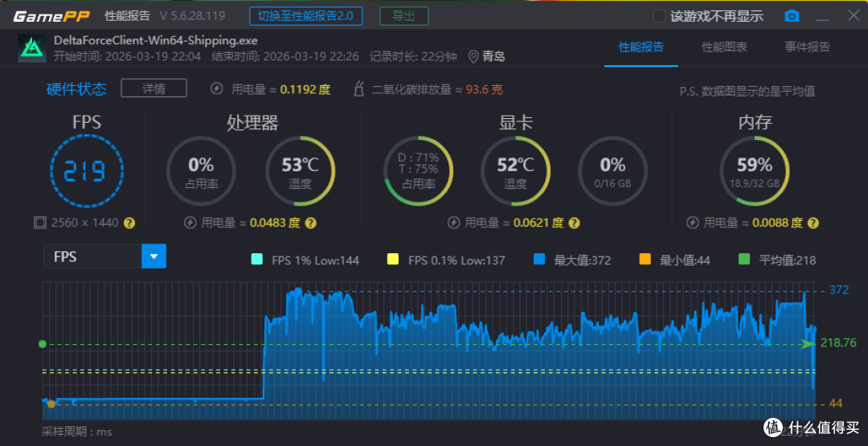Click the 开始时间 2026-03-19 22:04 text
The height and width of the screenshot is (446, 868).
tap(127, 56)
